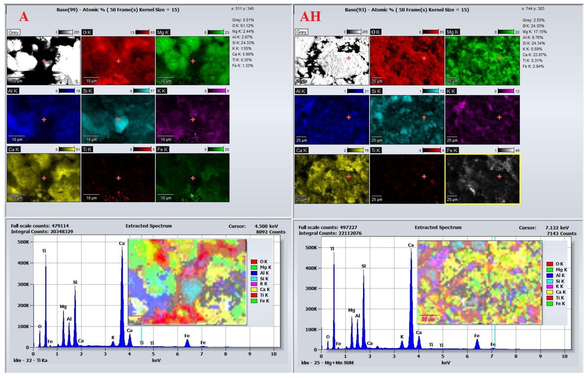
Task: Select the Grey map in panel A
Action: click(x=44, y=61)
